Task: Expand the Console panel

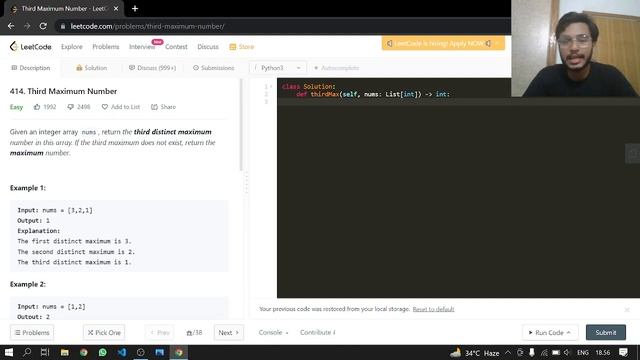Action: point(273,333)
